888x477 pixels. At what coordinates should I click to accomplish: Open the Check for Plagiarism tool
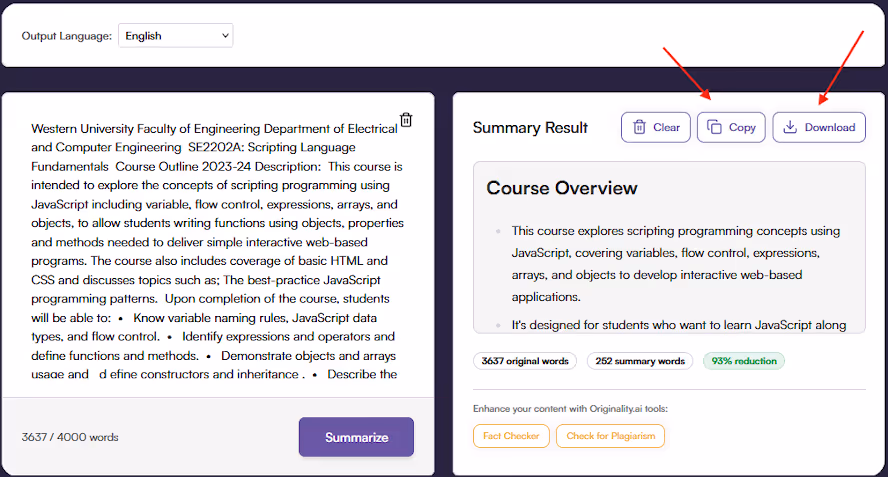coord(610,436)
